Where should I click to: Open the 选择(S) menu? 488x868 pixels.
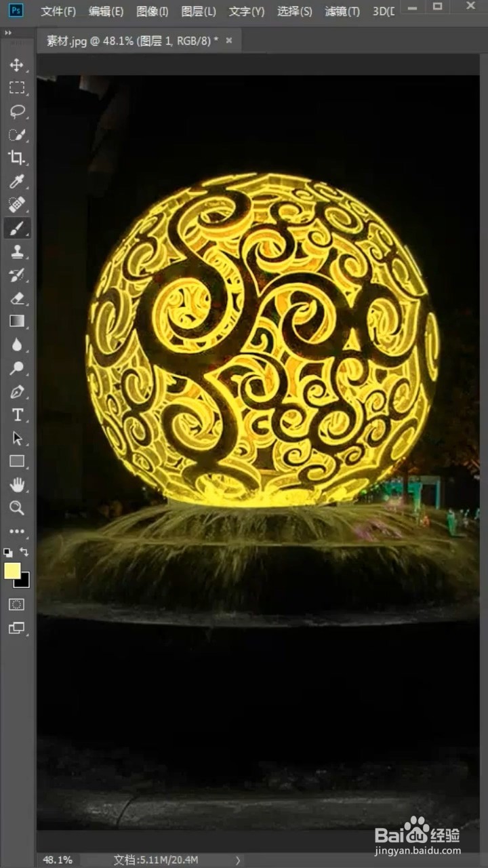[x=295, y=12]
